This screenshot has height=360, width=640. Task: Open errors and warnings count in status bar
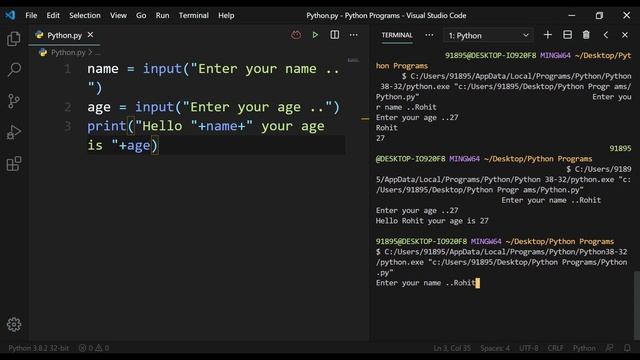click(x=93, y=348)
